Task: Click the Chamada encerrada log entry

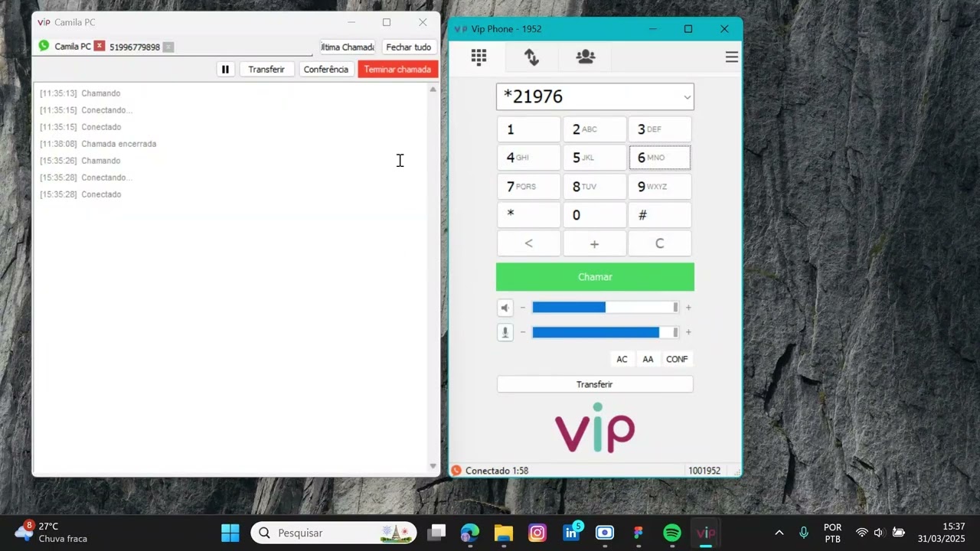Action: [98, 144]
